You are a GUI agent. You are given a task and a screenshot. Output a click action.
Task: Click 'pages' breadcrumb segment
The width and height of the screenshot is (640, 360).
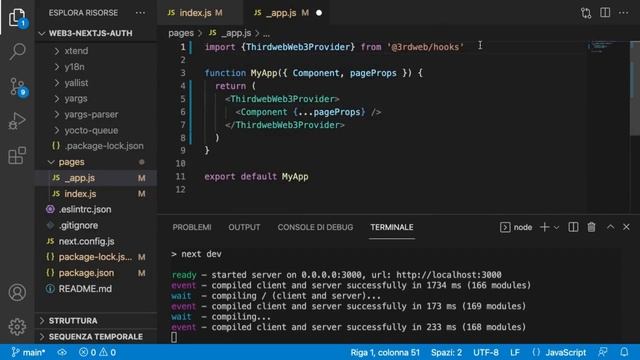tap(181, 33)
